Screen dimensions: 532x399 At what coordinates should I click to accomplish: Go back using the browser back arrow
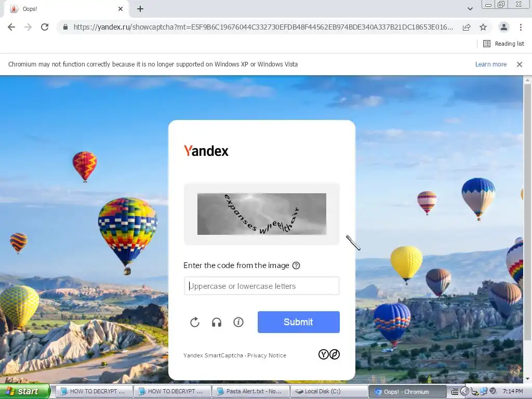11,27
